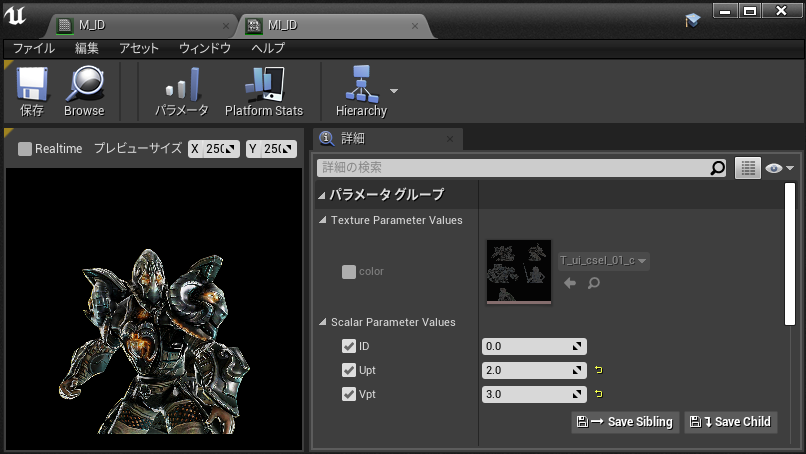Screen dimensions: 806x454
Task: Reset Vpt value to default
Action: [x=598, y=394]
